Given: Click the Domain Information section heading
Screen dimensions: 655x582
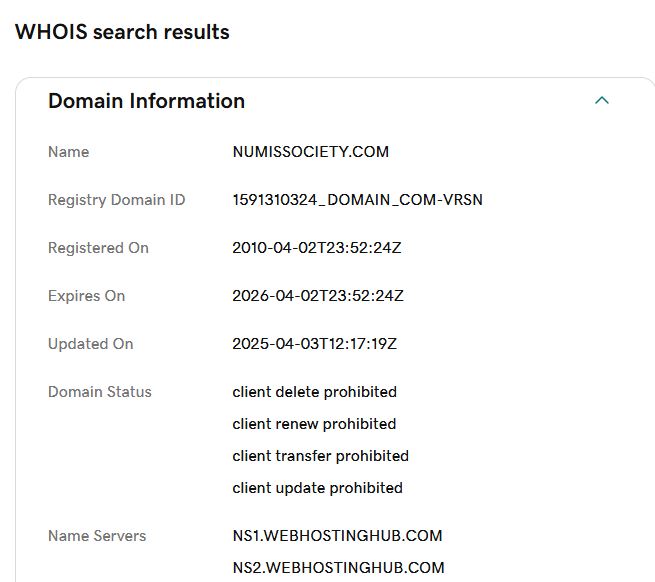Looking at the screenshot, I should coord(146,101).
